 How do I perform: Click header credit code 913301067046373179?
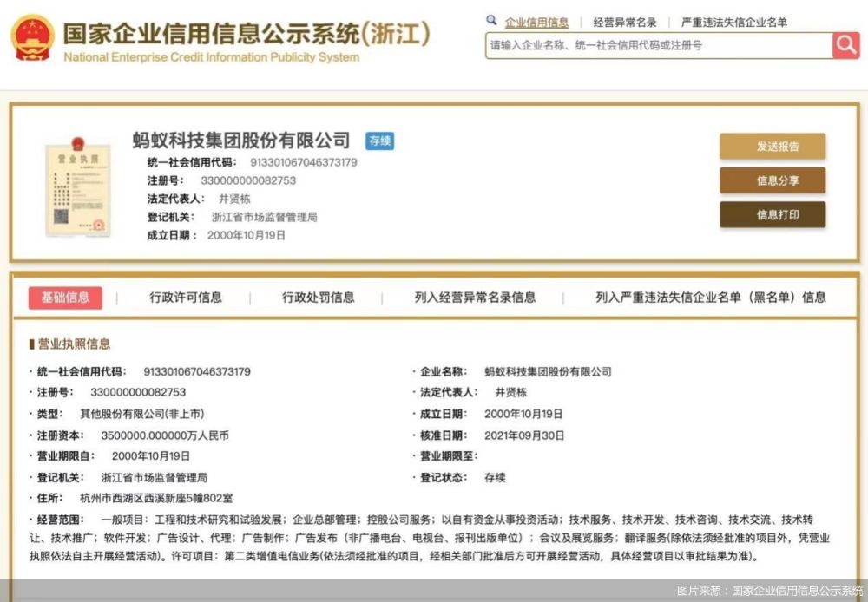pos(303,163)
